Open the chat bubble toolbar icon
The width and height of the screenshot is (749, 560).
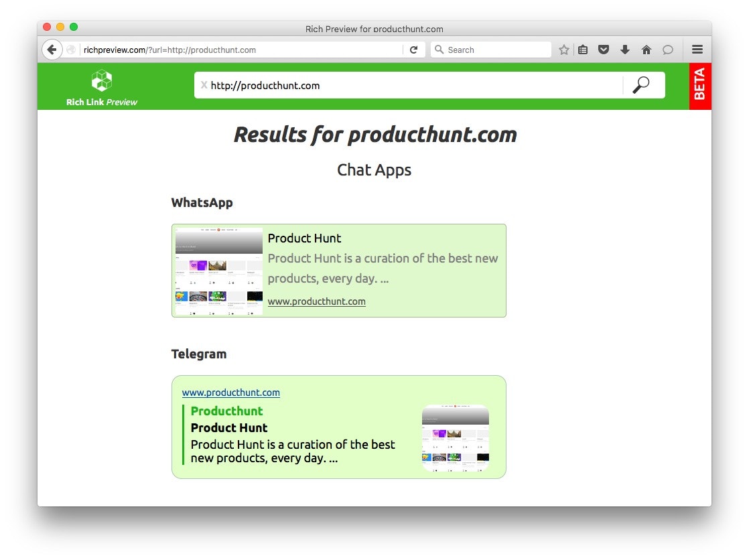668,50
